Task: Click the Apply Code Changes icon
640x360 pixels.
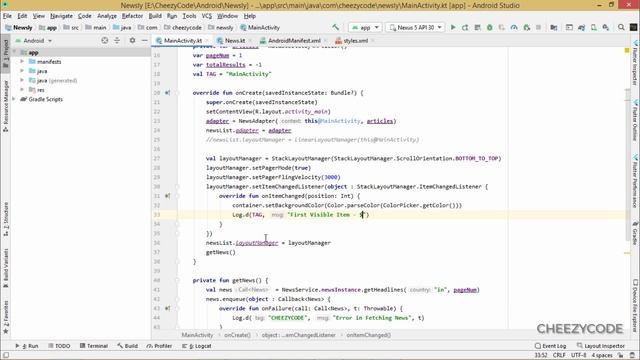Action: click(x=477, y=27)
